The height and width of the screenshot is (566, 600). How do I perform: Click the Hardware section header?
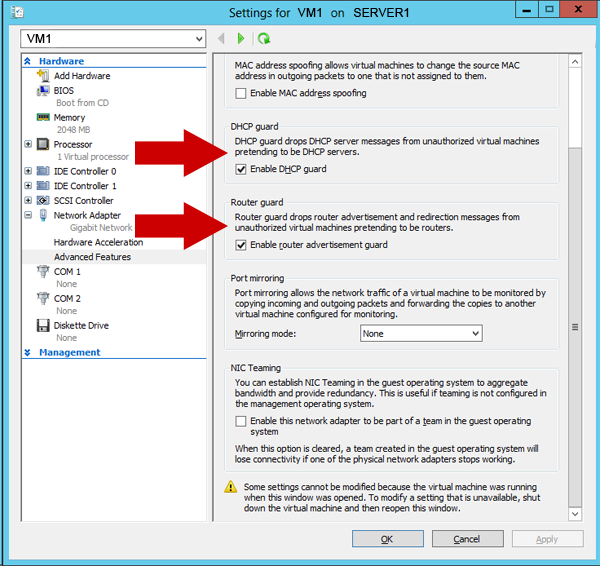[x=61, y=61]
